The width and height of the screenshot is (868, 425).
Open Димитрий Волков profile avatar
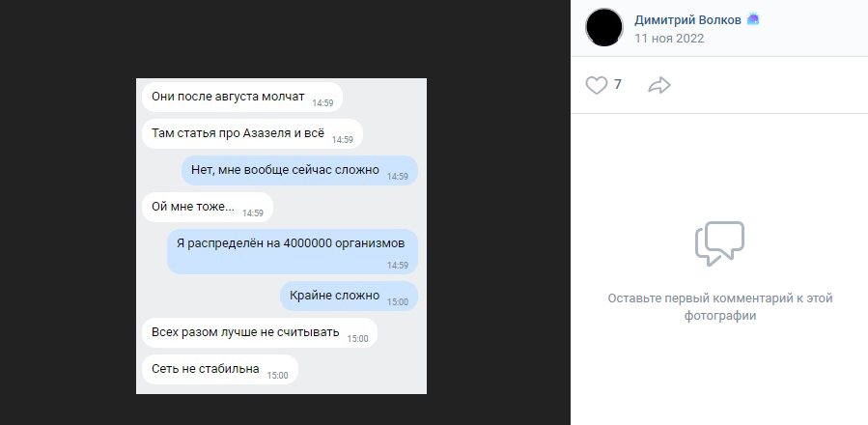[604, 27]
